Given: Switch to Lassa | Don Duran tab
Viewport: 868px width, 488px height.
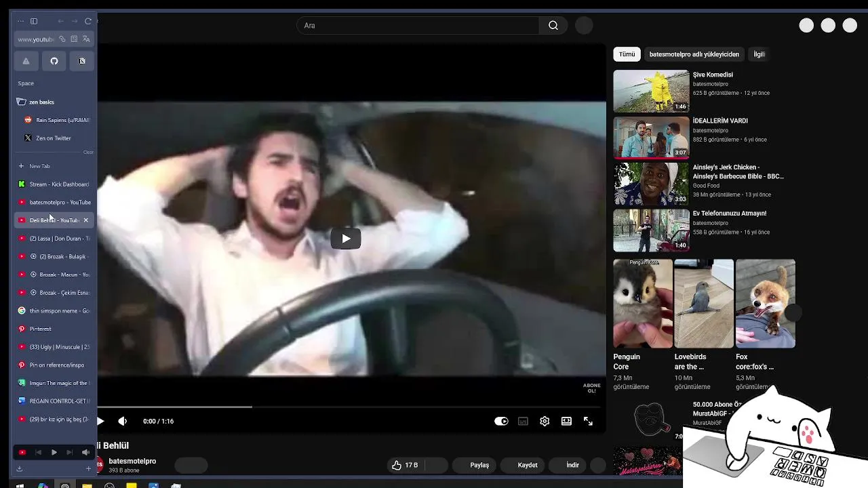Looking at the screenshot, I should pos(54,239).
